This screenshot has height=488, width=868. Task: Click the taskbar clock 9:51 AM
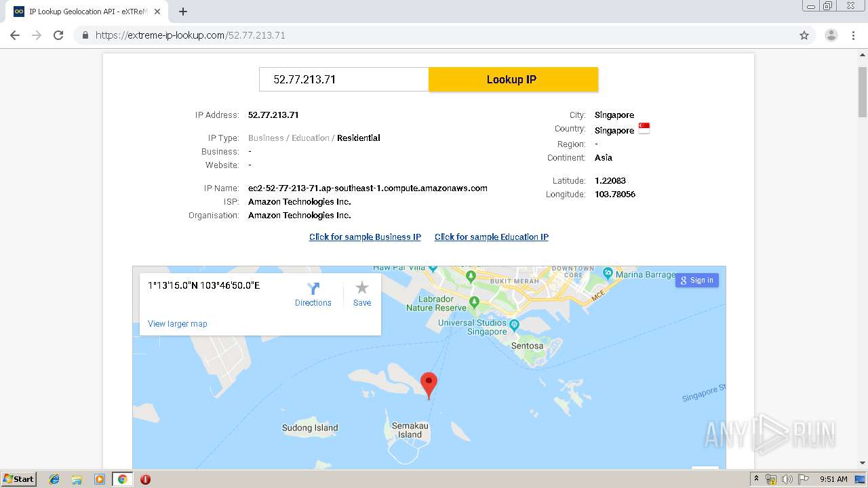[833, 479]
